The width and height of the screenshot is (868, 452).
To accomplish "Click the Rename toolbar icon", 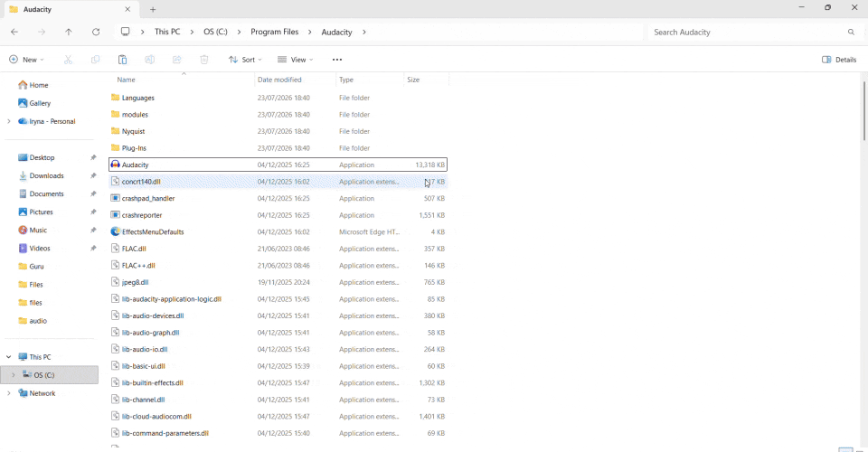I will click(149, 59).
